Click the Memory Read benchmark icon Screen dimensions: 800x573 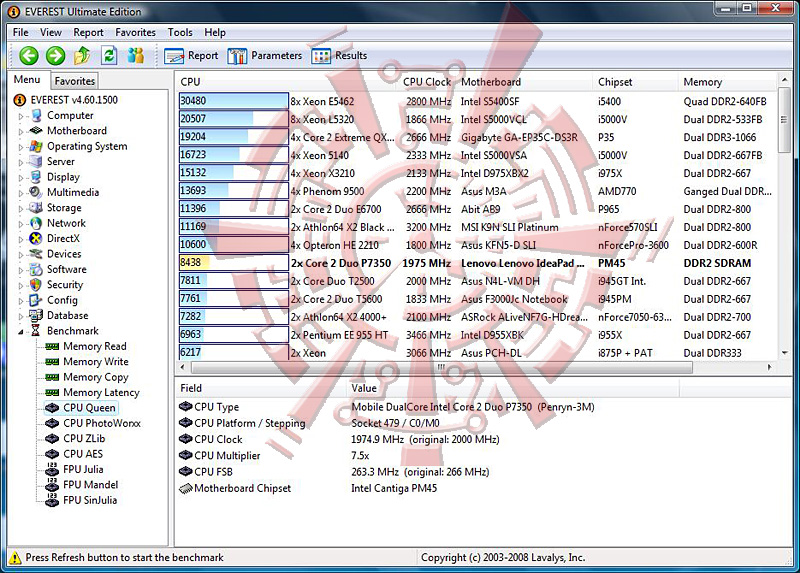(52, 346)
